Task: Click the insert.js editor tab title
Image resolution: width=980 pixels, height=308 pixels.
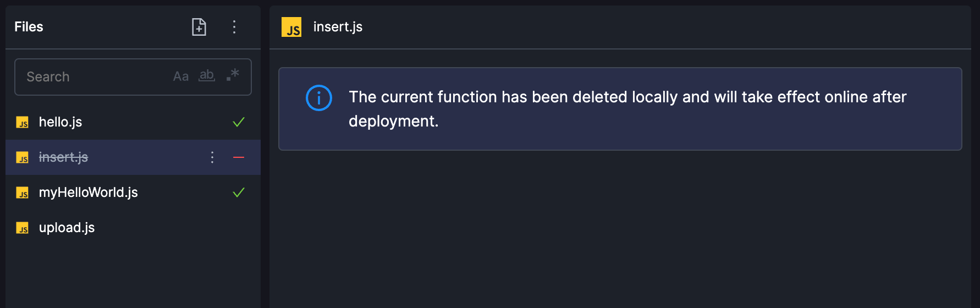Action: [338, 27]
